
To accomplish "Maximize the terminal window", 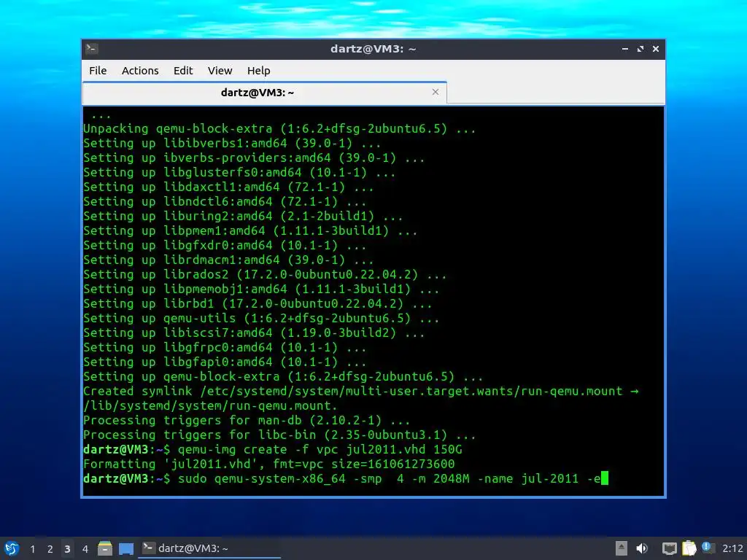I will 640,49.
